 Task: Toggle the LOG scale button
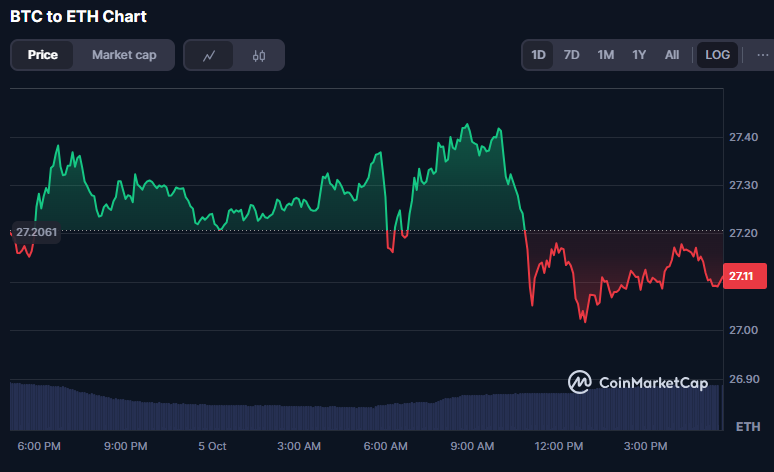coord(717,55)
